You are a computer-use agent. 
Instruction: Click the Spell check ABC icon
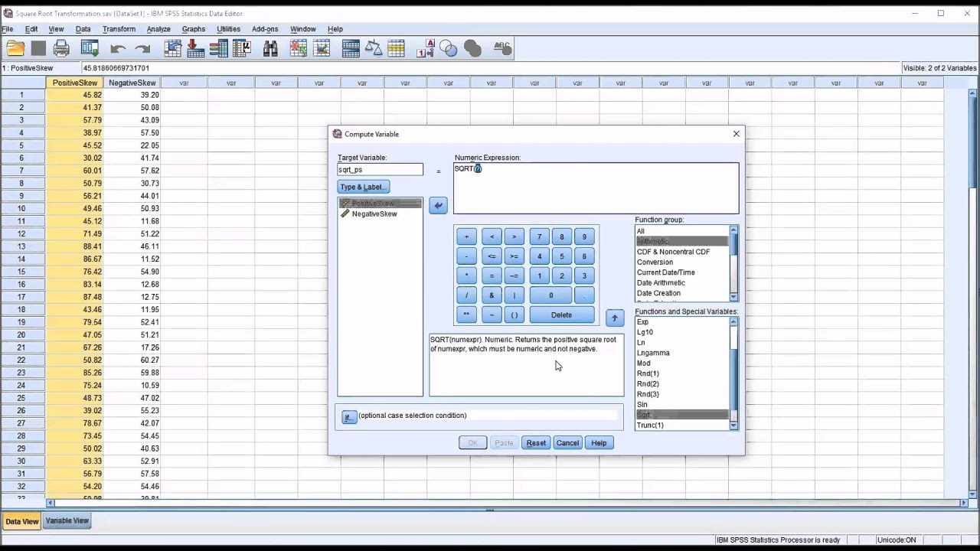click(x=502, y=48)
